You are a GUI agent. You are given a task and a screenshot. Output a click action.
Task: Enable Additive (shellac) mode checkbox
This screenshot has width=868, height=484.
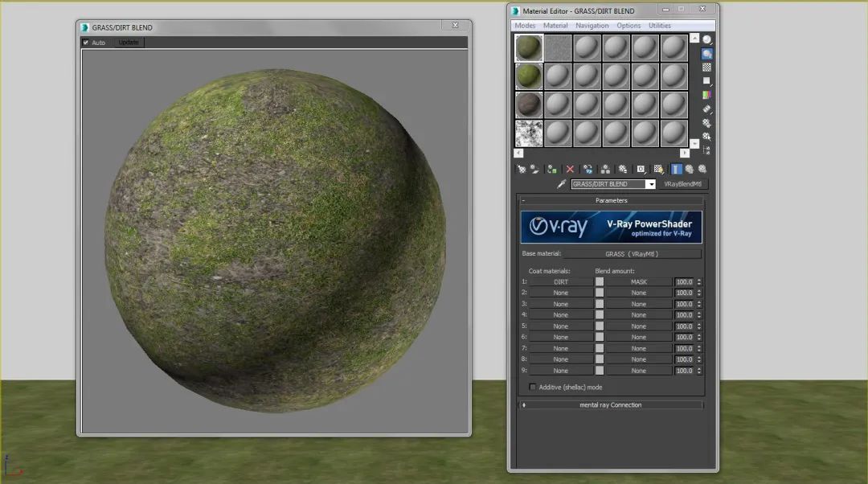click(532, 387)
